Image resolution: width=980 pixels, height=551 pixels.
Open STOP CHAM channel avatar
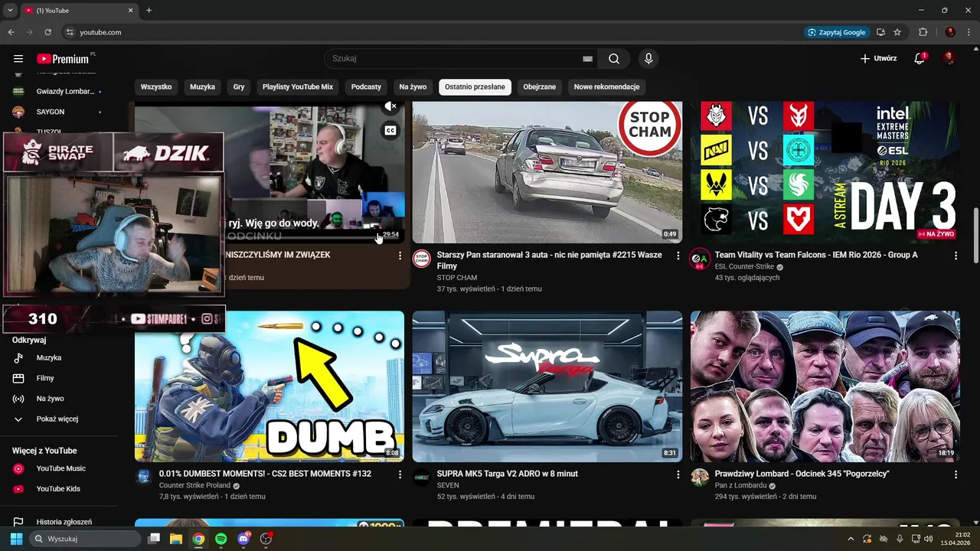(x=422, y=259)
